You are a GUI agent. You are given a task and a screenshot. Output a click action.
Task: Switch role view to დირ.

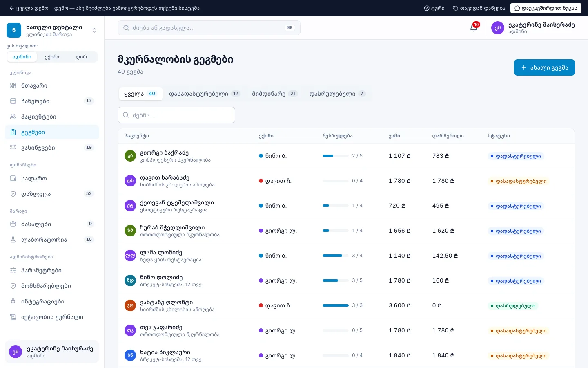82,57
